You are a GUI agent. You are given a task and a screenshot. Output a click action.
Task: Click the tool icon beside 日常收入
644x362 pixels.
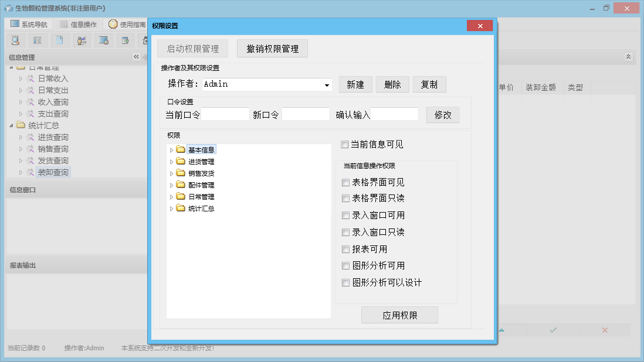tap(30, 78)
